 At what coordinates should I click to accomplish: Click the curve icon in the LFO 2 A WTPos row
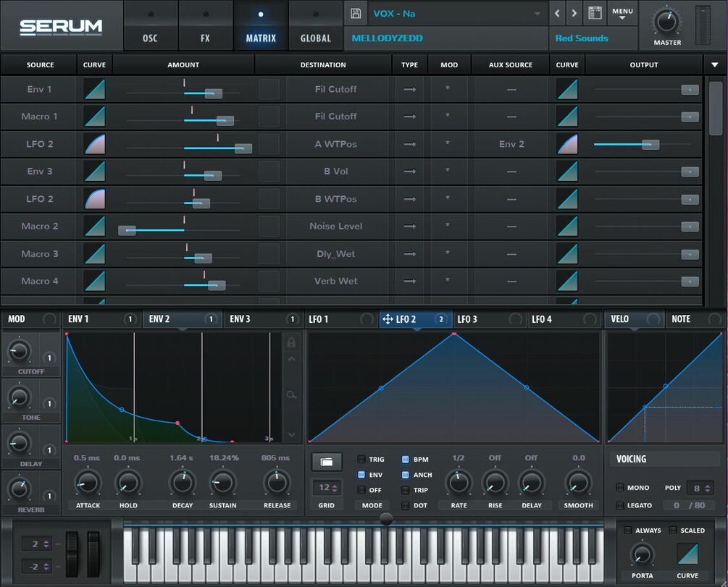click(95, 144)
